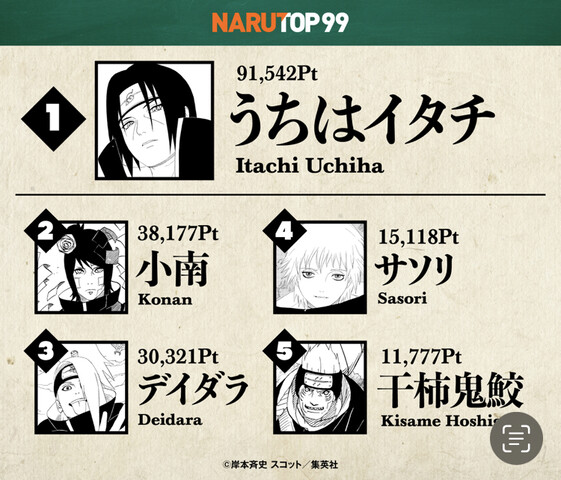Click the 38,177Pt score text
This screenshot has width=561, height=480.
pyautogui.click(x=178, y=234)
